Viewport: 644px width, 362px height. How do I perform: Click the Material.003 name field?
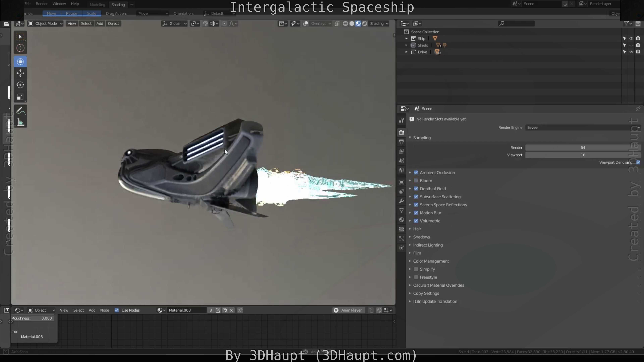click(x=186, y=310)
